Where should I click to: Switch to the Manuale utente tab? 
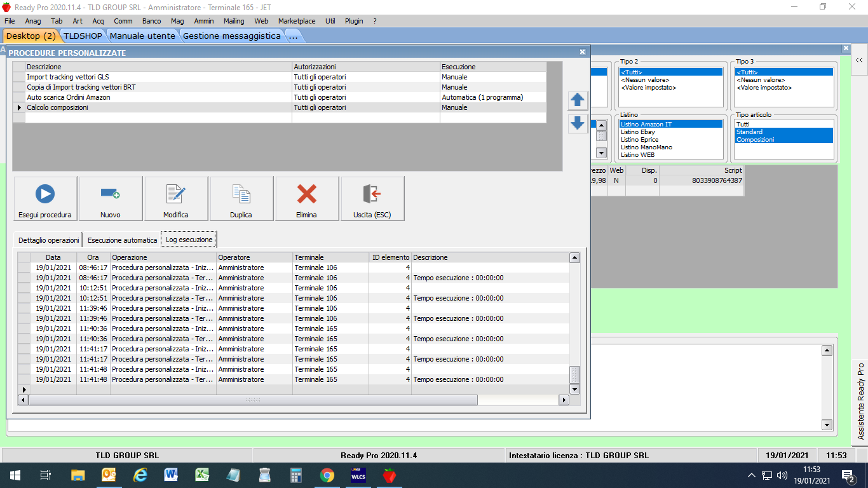click(142, 36)
